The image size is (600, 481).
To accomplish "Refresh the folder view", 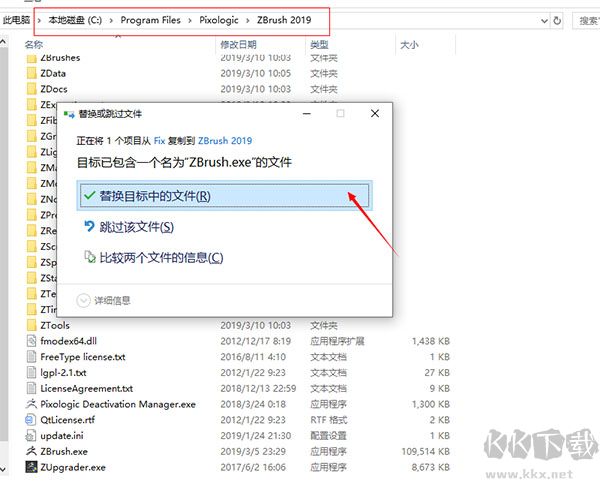I will (x=557, y=20).
